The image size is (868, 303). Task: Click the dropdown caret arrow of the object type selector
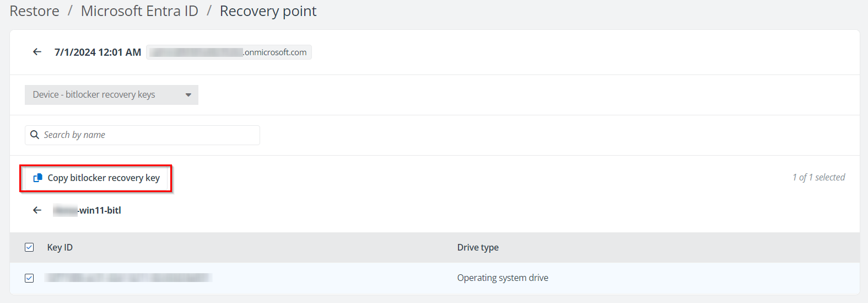pos(188,95)
